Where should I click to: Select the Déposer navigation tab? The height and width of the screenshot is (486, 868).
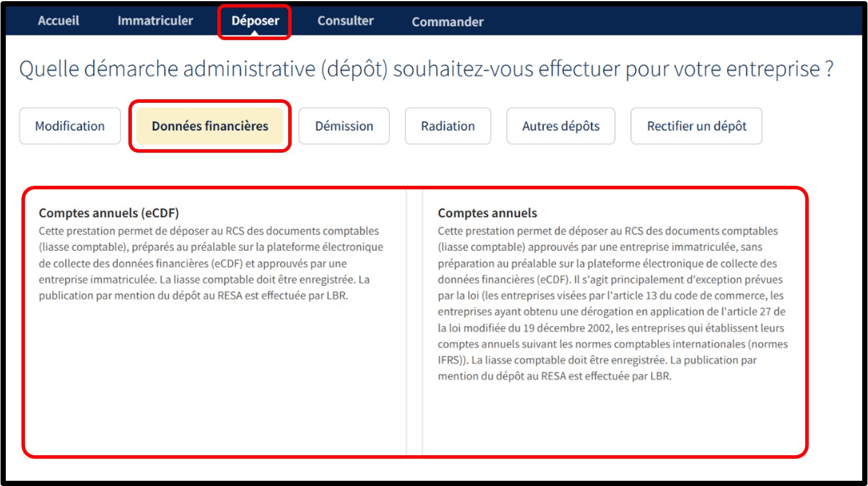tap(255, 21)
